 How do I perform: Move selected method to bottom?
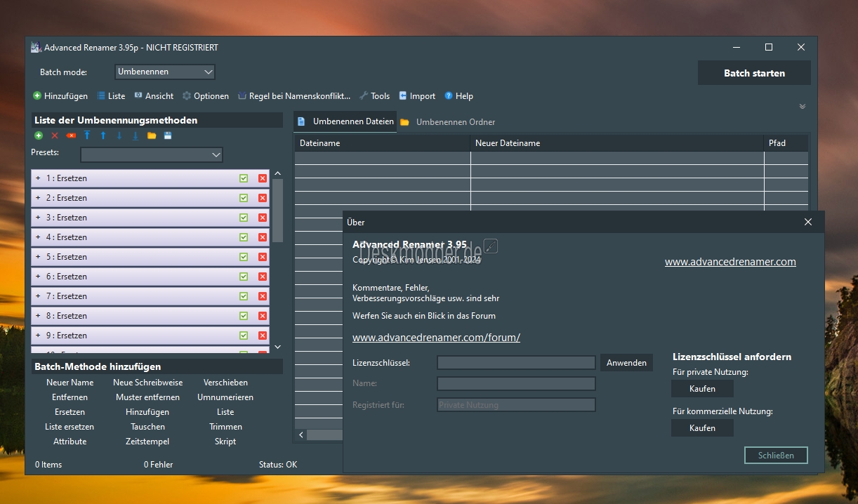pos(136,135)
